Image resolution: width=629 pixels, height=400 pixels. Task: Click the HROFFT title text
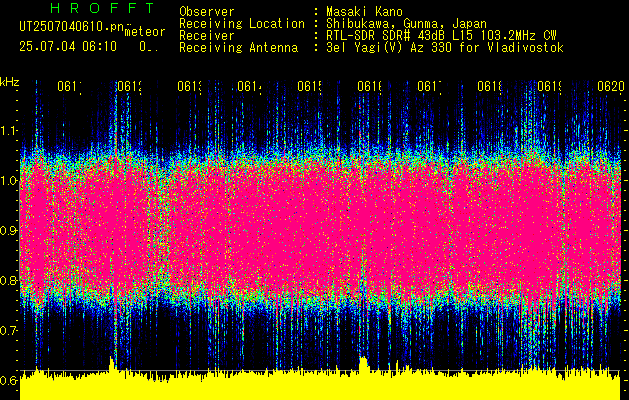pyautogui.click(x=103, y=8)
